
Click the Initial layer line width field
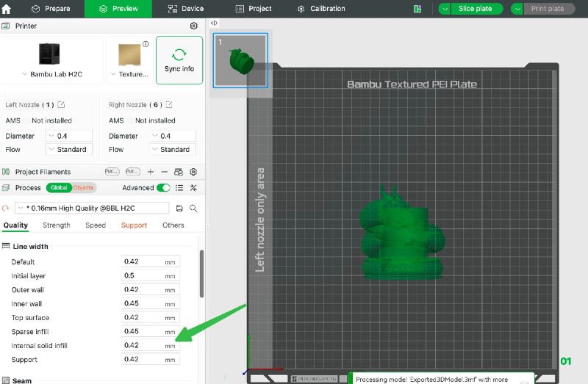pyautogui.click(x=151, y=275)
